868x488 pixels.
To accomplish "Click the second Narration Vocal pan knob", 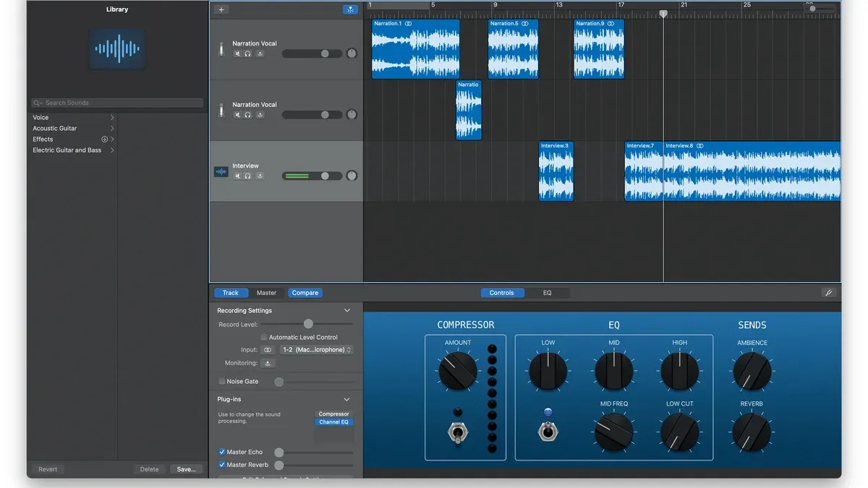I will (x=352, y=115).
